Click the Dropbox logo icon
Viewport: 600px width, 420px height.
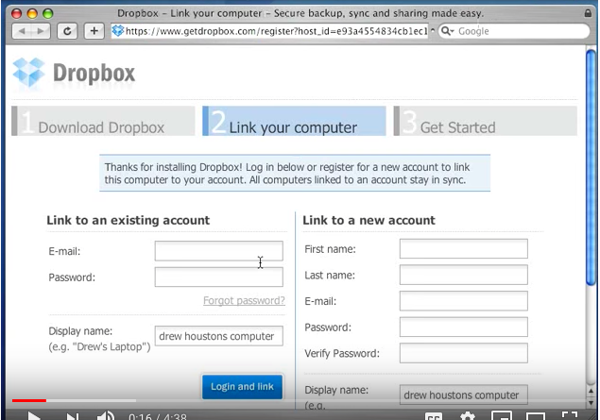[x=28, y=74]
